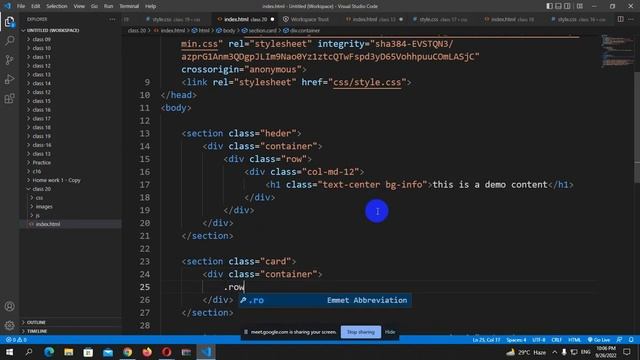Screen dimensions: 640x360
Task: Open the Manage gear icon
Action: [x=9, y=325]
